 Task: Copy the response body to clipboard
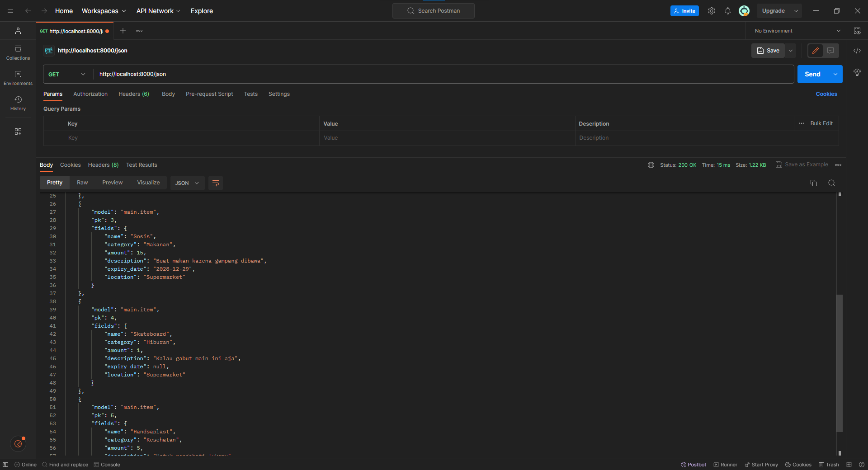click(x=813, y=183)
